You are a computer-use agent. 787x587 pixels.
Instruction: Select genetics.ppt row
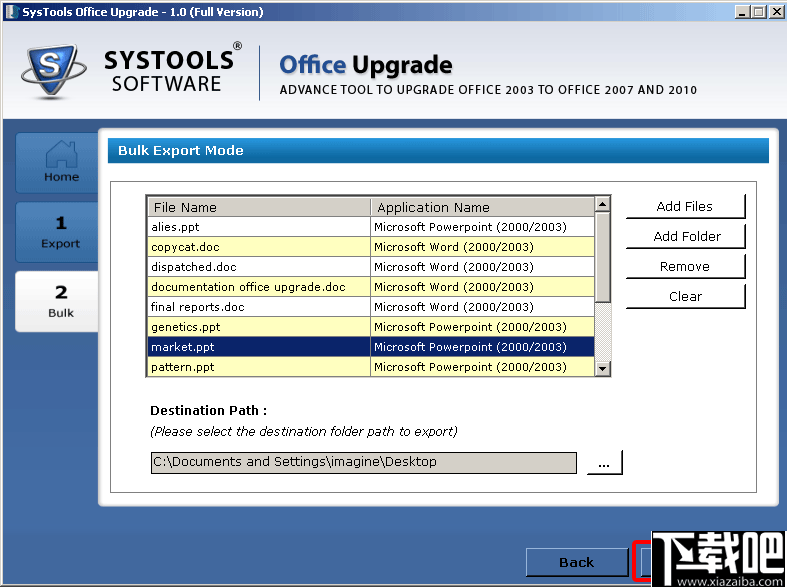coord(259,327)
